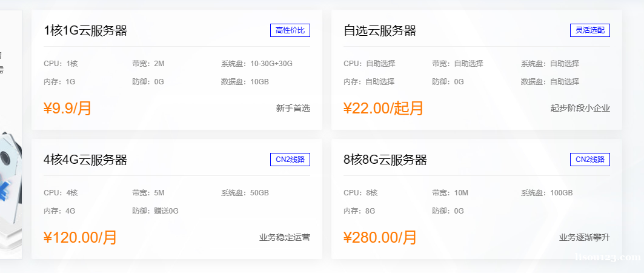
Task: Click the 起步阶段小企业 label
Action: coord(580,109)
